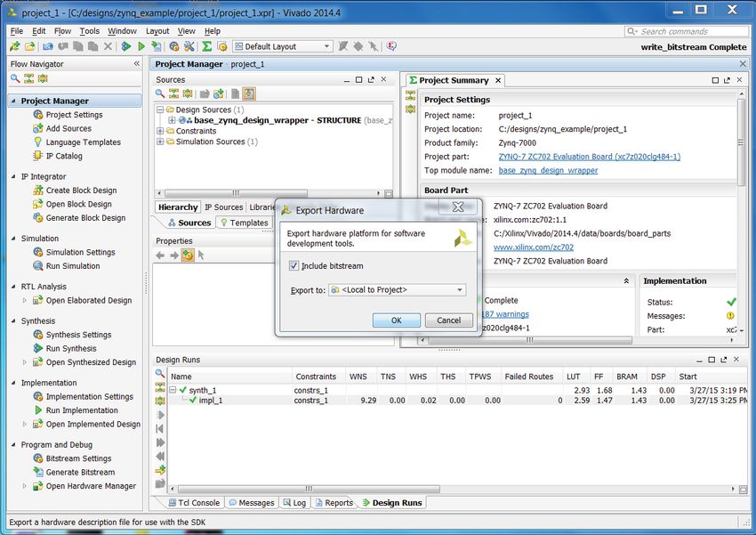Expand Open Elaborated Design in Flow Navigator
The image size is (756, 535).
pyautogui.click(x=25, y=300)
